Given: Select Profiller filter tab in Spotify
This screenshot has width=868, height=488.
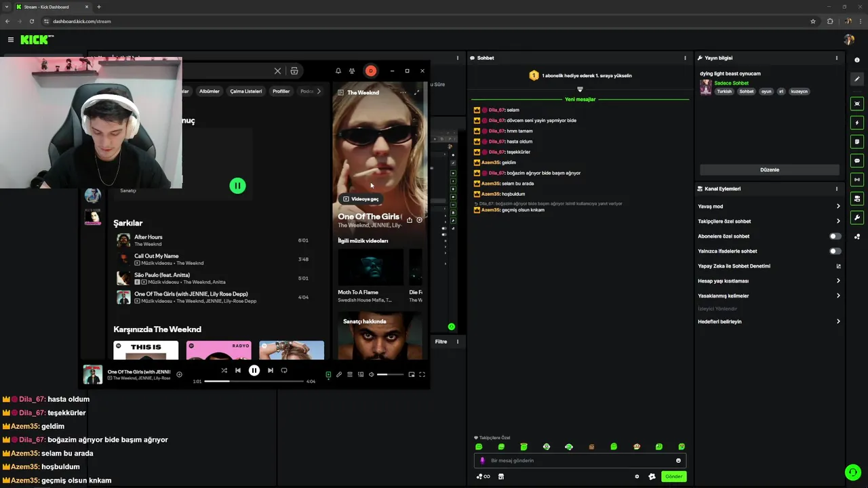Looking at the screenshot, I should (281, 91).
